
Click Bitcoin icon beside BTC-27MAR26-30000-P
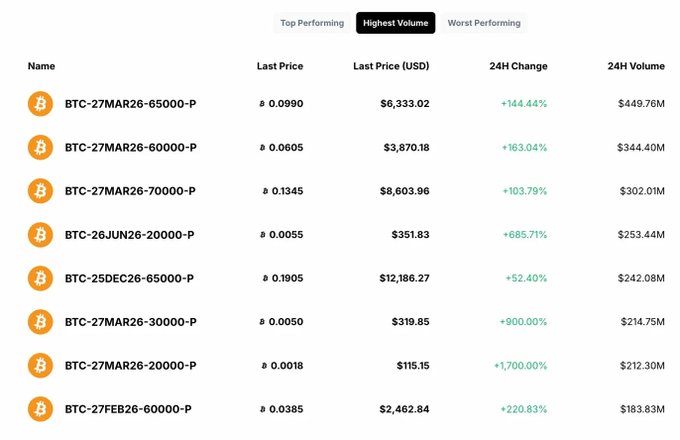tap(40, 322)
